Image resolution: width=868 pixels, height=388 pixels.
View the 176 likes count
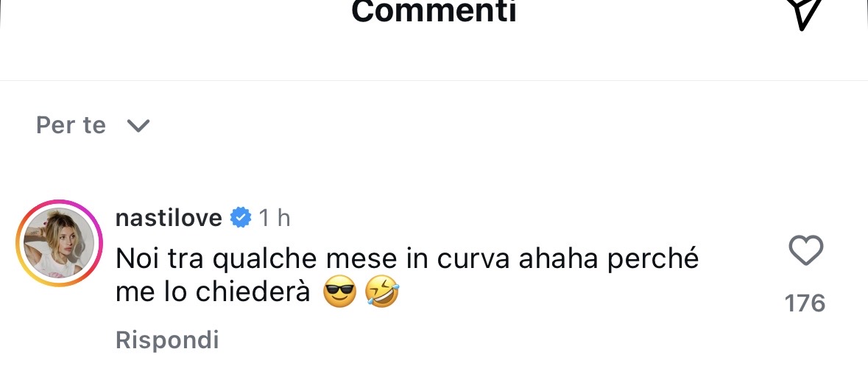pyautogui.click(x=805, y=303)
